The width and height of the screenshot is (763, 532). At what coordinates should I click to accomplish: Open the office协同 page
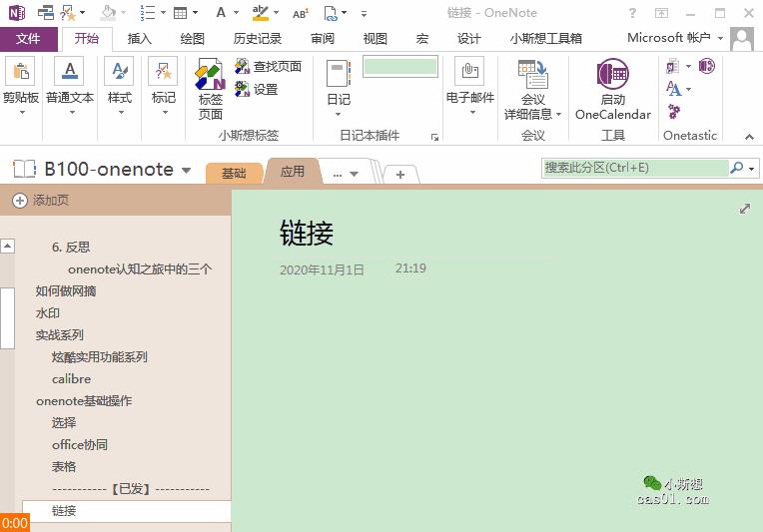pos(80,444)
